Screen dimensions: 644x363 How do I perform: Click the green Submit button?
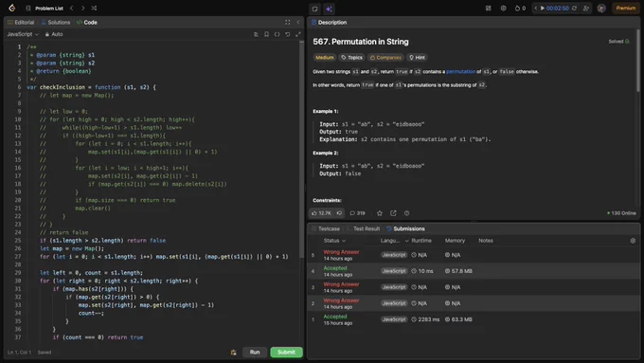(x=286, y=352)
